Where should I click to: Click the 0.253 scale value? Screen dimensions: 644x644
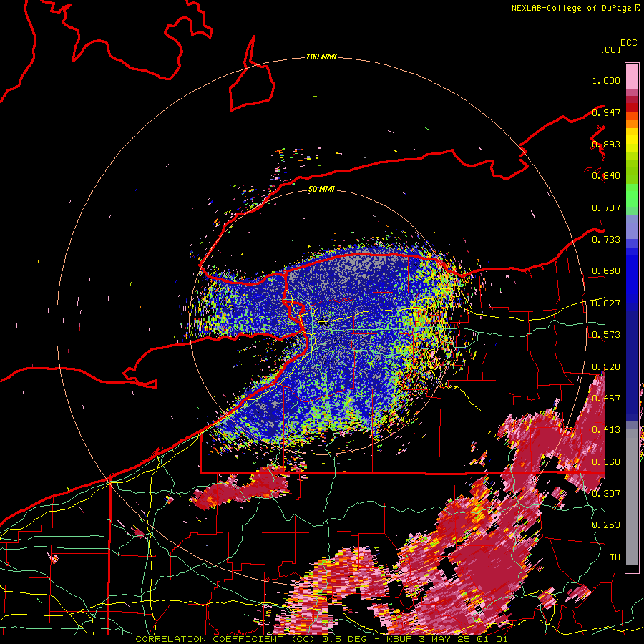click(606, 525)
